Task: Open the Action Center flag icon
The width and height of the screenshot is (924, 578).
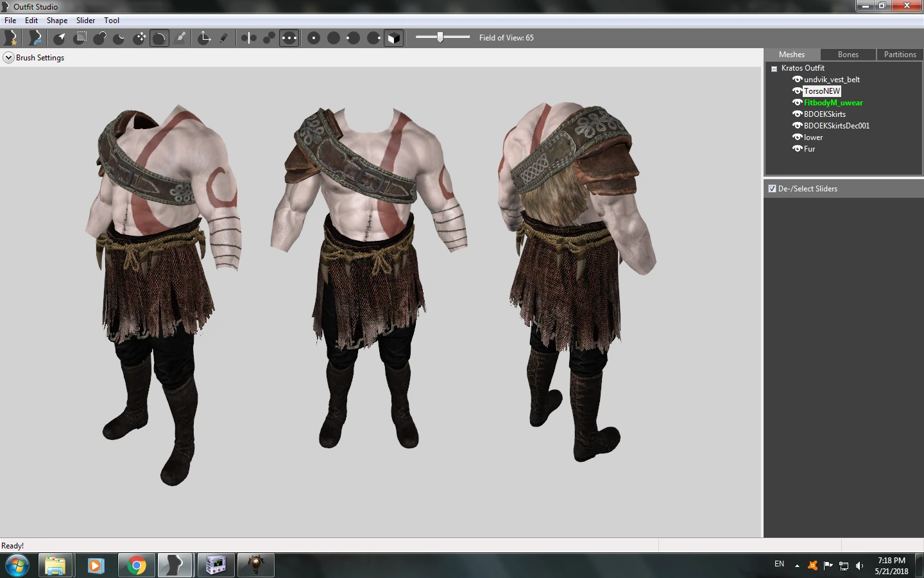Action: 828,565
